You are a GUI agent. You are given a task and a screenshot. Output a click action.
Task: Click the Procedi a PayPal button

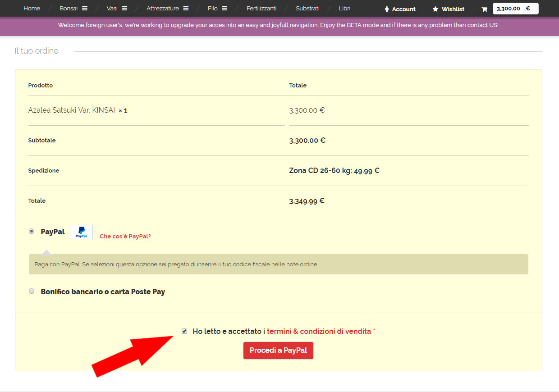click(278, 351)
